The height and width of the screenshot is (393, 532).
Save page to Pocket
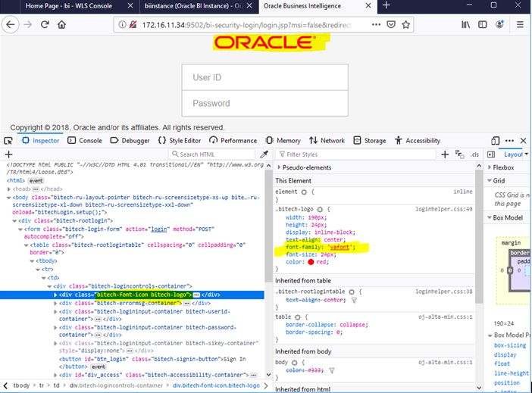click(391, 24)
